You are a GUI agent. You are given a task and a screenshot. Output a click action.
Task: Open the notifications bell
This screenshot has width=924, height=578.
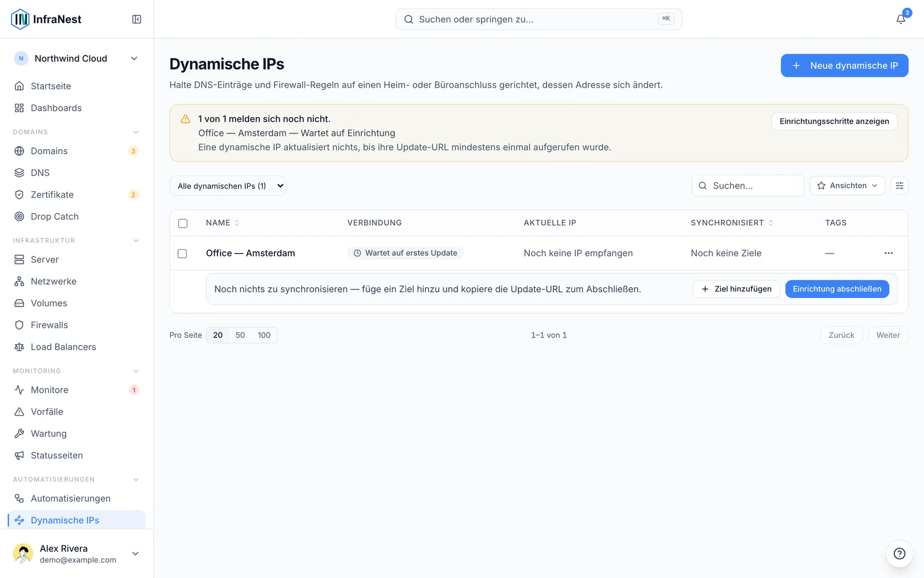tap(900, 19)
